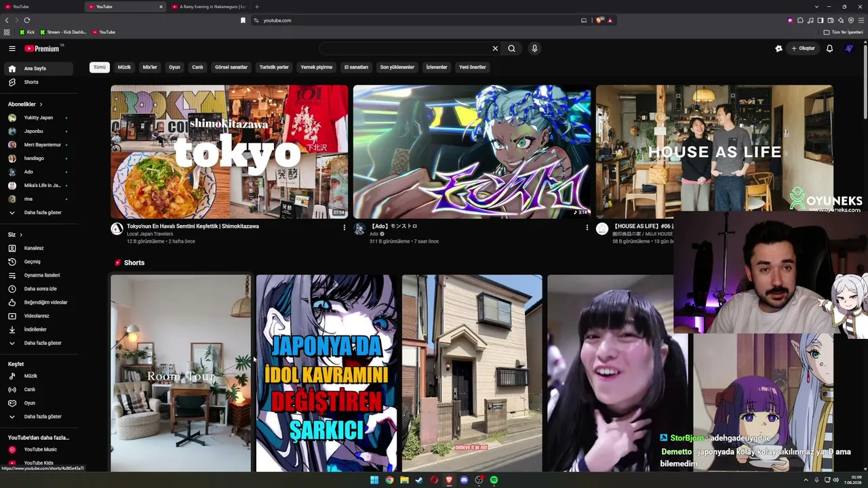This screenshot has width=868, height=488.
Task: Switch to the Rainy Evening in Nakameguro tab
Action: click(x=210, y=7)
